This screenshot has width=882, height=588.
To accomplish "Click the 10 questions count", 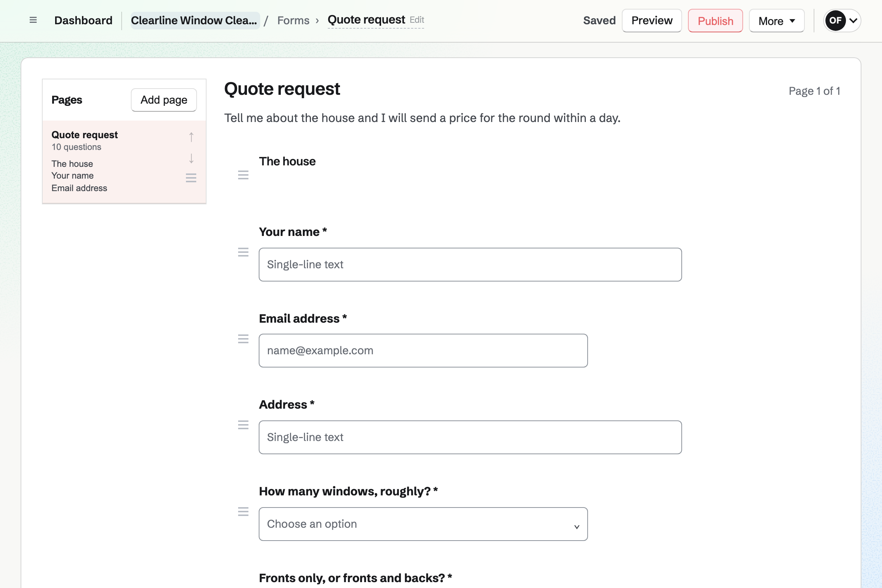I will pyautogui.click(x=76, y=147).
